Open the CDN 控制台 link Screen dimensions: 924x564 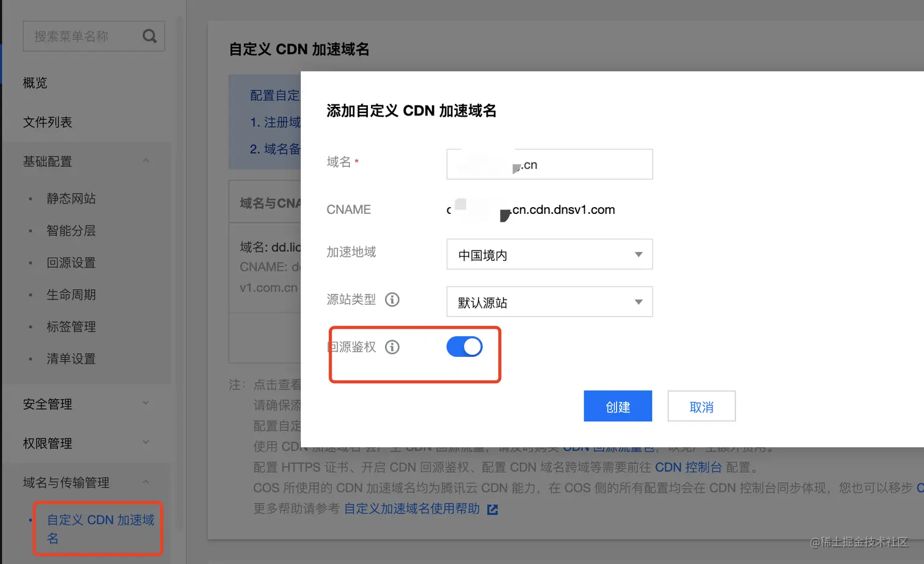pyautogui.click(x=689, y=467)
